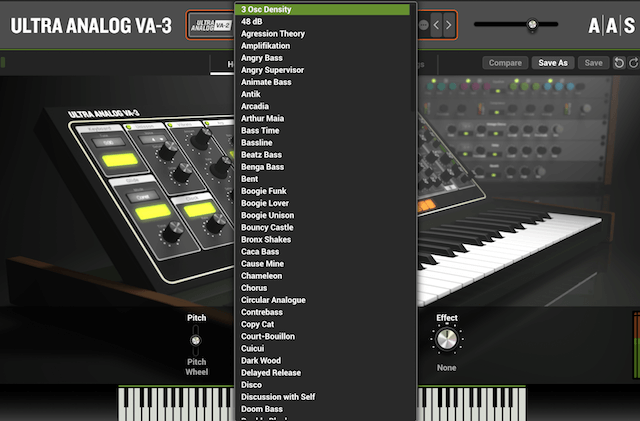
Task: Select the Chameleon preset
Action: pyautogui.click(x=322, y=276)
